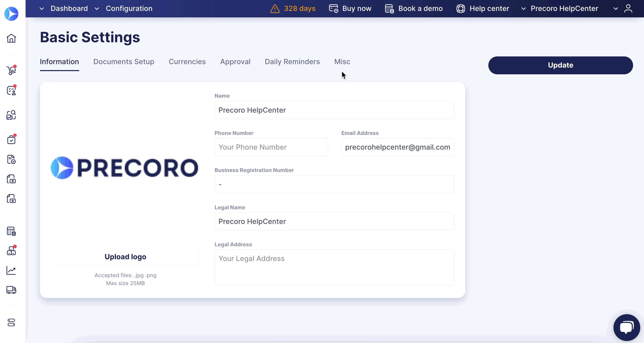Switch to the Misc tab
Viewport: 644px width, 343px height.
point(342,62)
